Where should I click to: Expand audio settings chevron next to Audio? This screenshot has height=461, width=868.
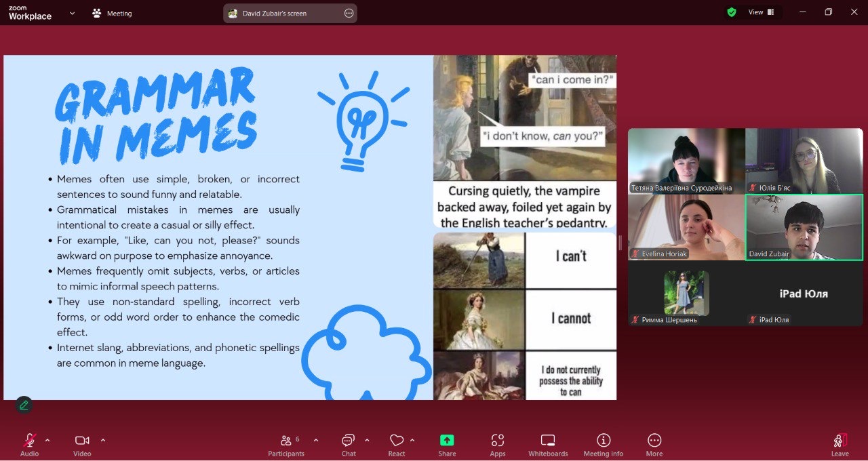pyautogui.click(x=47, y=440)
